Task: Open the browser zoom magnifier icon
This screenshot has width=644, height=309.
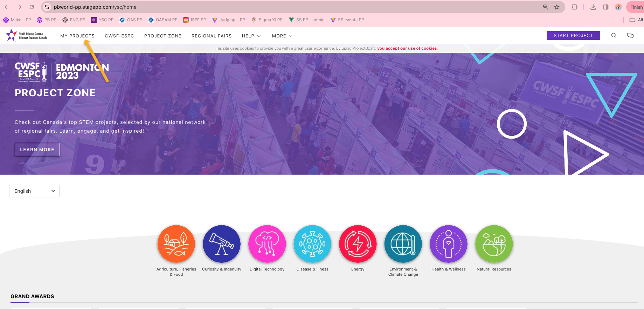Action: click(x=546, y=7)
